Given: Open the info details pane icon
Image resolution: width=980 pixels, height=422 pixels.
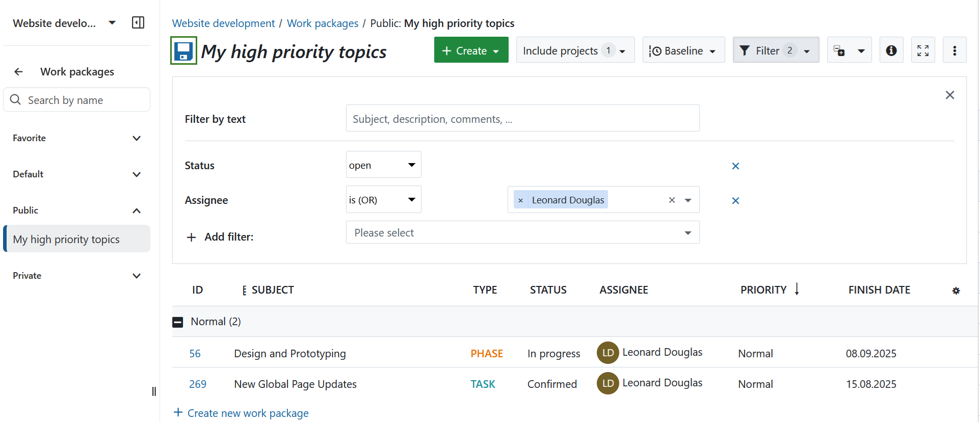Looking at the screenshot, I should click(891, 50).
